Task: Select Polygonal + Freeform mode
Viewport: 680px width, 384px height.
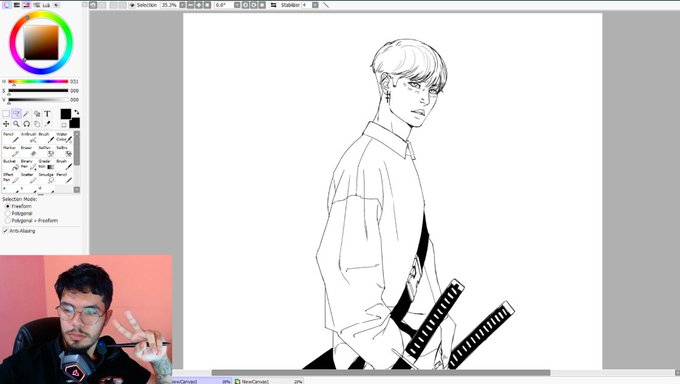Action: (x=31, y=220)
